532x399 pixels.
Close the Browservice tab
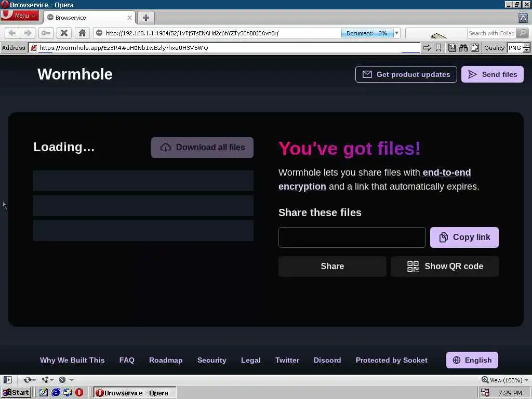129,18
